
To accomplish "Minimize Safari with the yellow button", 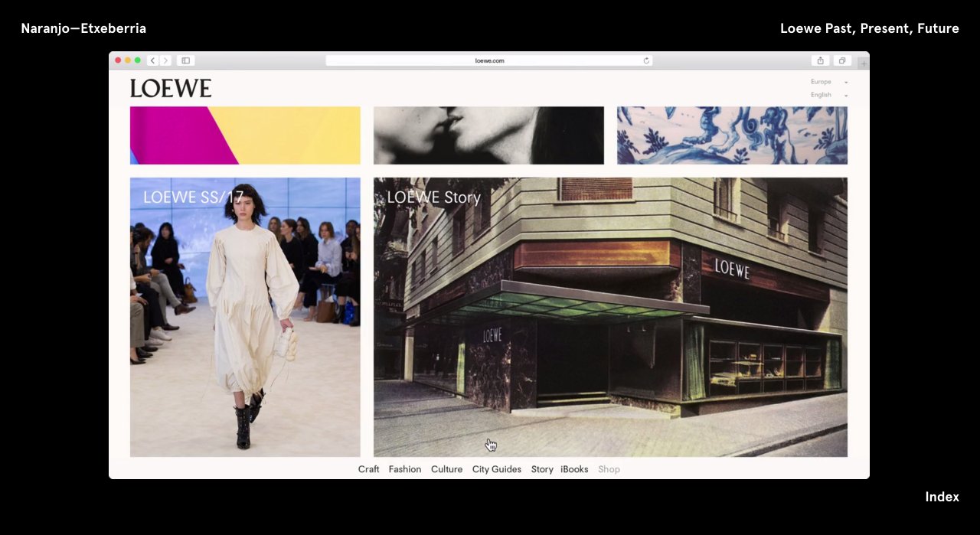I will 128,60.
